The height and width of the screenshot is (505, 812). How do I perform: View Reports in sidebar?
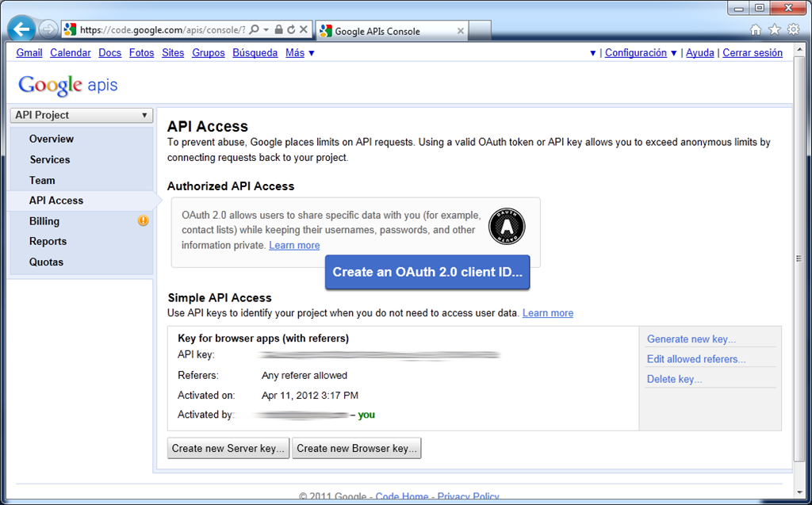pyautogui.click(x=48, y=241)
